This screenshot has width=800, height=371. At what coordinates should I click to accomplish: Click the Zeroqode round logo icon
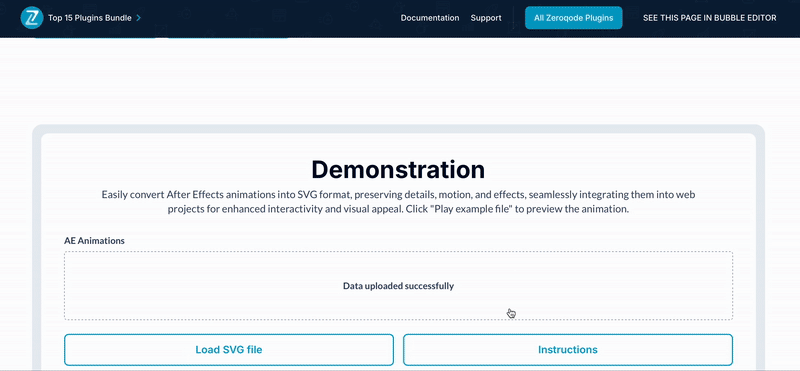(x=32, y=18)
